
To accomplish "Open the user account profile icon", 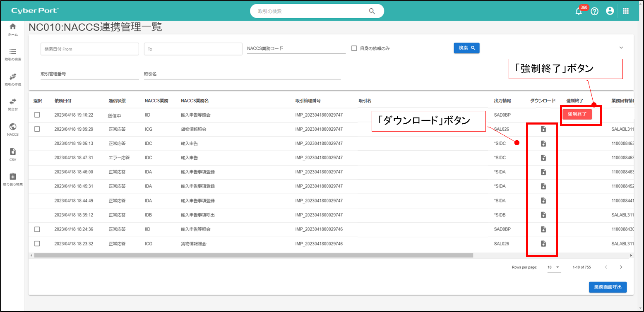I will click(x=610, y=11).
